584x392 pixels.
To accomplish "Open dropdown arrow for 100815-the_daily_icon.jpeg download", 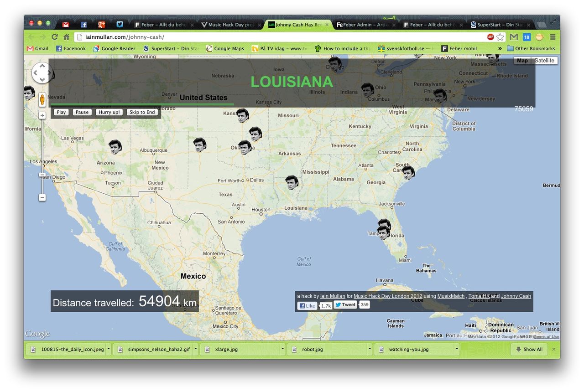I will coord(108,350).
